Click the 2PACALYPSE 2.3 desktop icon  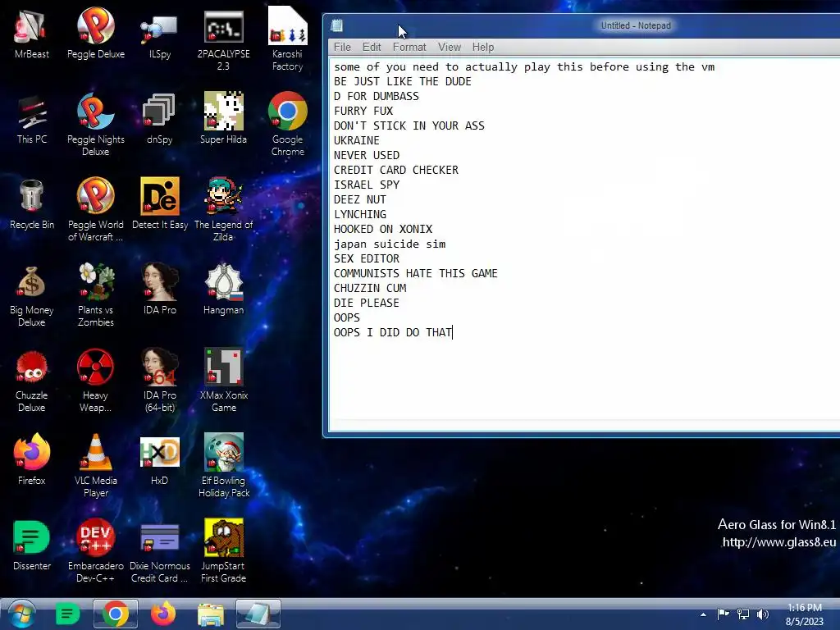click(223, 39)
